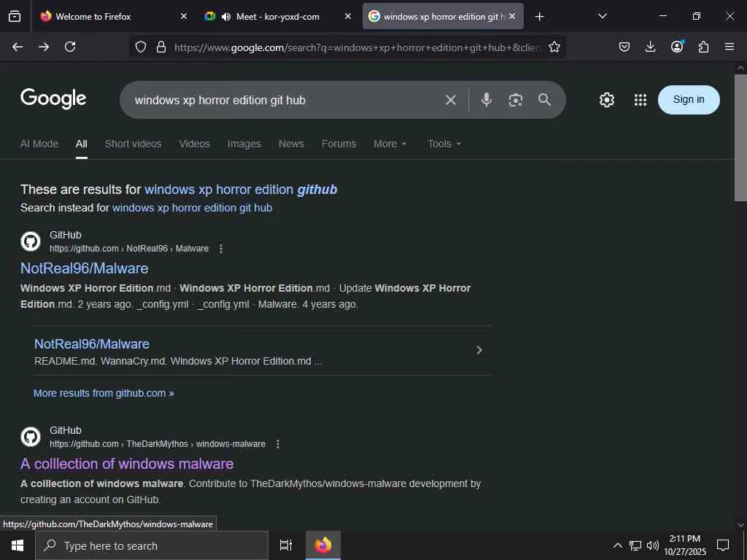Go to Google homepage via logo

53,99
